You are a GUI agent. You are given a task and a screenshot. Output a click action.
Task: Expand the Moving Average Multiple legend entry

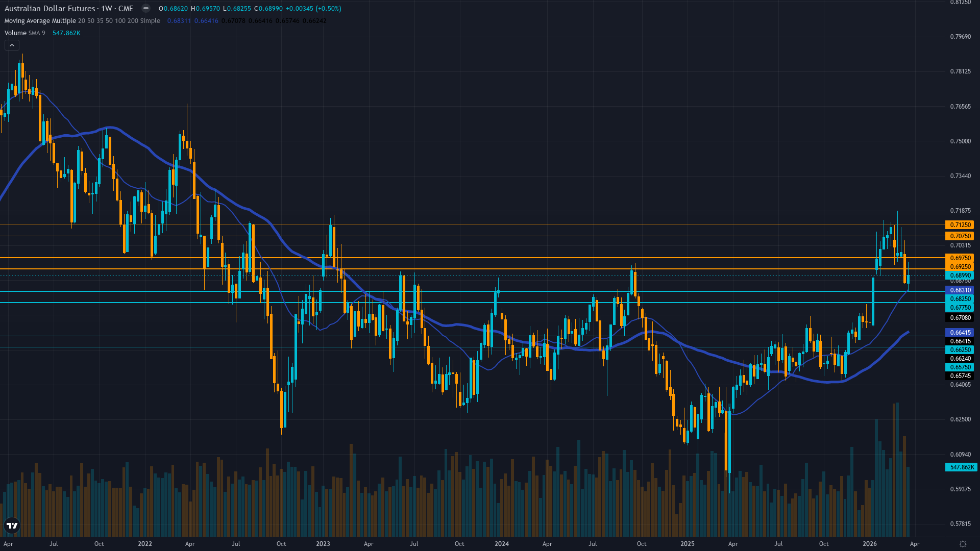[x=38, y=21]
